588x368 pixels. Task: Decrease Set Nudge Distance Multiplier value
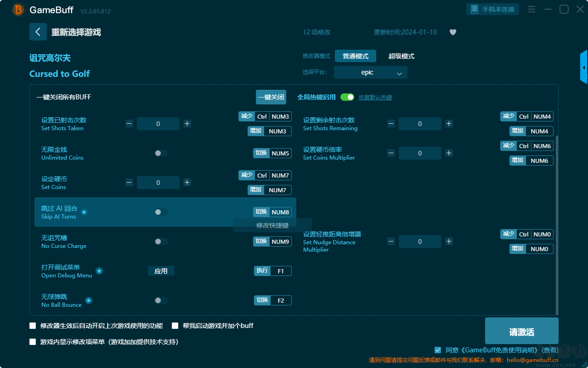click(x=391, y=241)
